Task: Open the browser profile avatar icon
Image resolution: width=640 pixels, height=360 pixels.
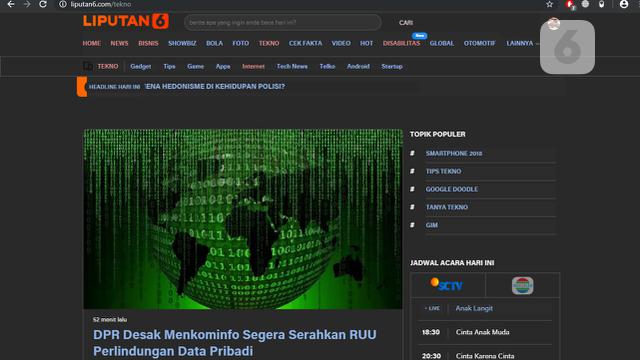Action: [624, 4]
